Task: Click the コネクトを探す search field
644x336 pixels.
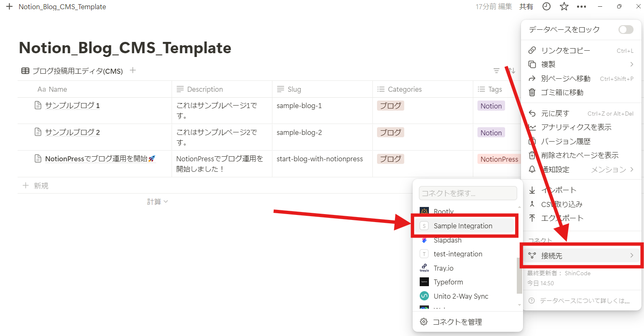Action: coord(467,193)
